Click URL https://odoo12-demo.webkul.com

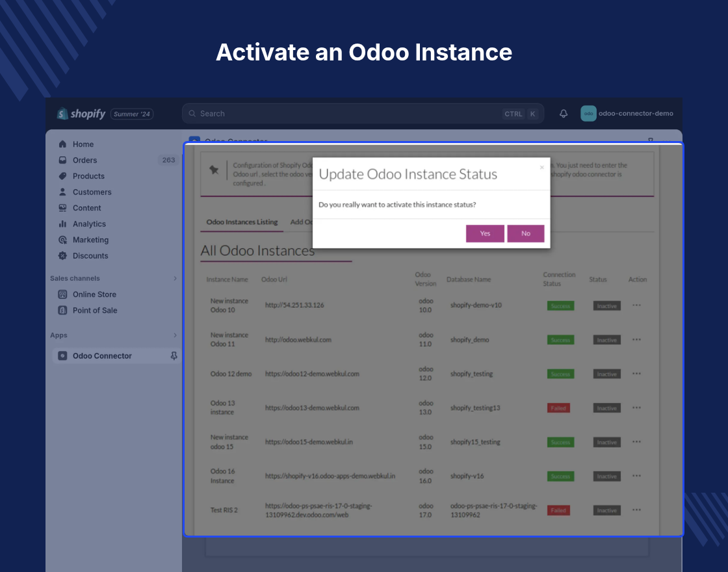tap(312, 374)
